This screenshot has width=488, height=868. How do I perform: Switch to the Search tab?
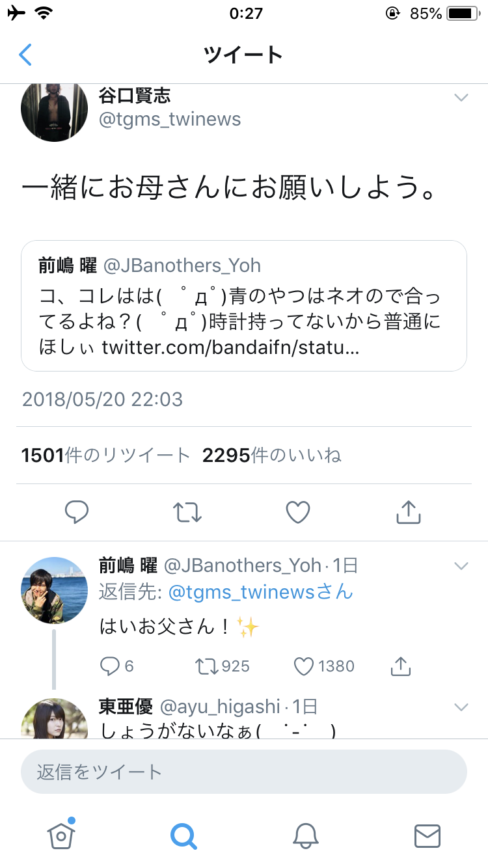(183, 835)
